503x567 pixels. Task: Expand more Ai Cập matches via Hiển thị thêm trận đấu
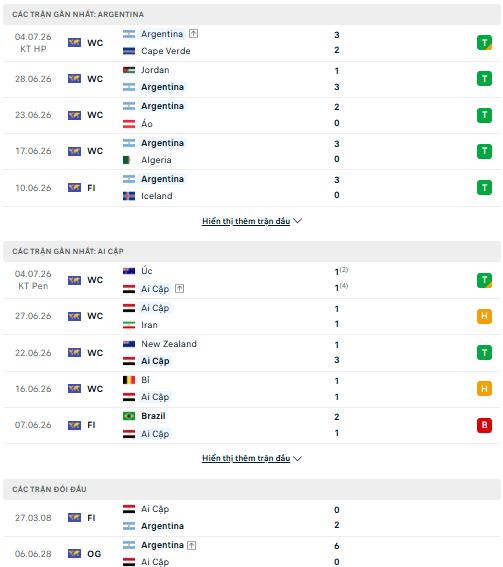pyautogui.click(x=246, y=458)
